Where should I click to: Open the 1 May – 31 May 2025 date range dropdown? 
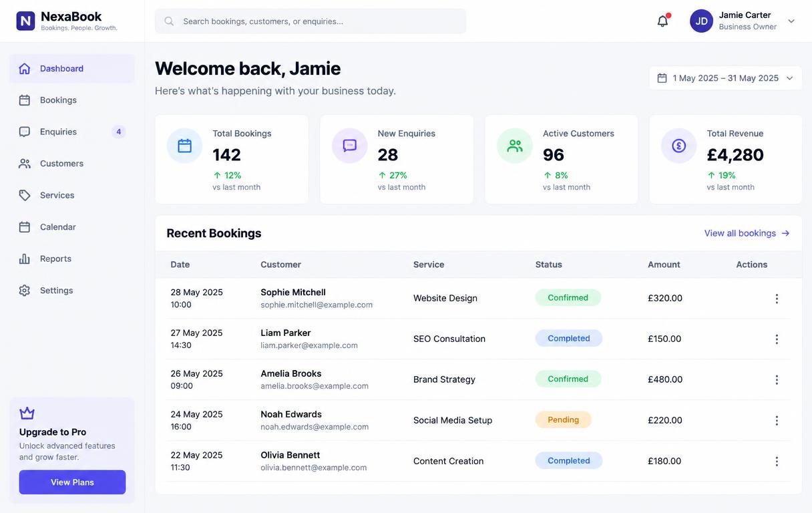[x=726, y=78]
